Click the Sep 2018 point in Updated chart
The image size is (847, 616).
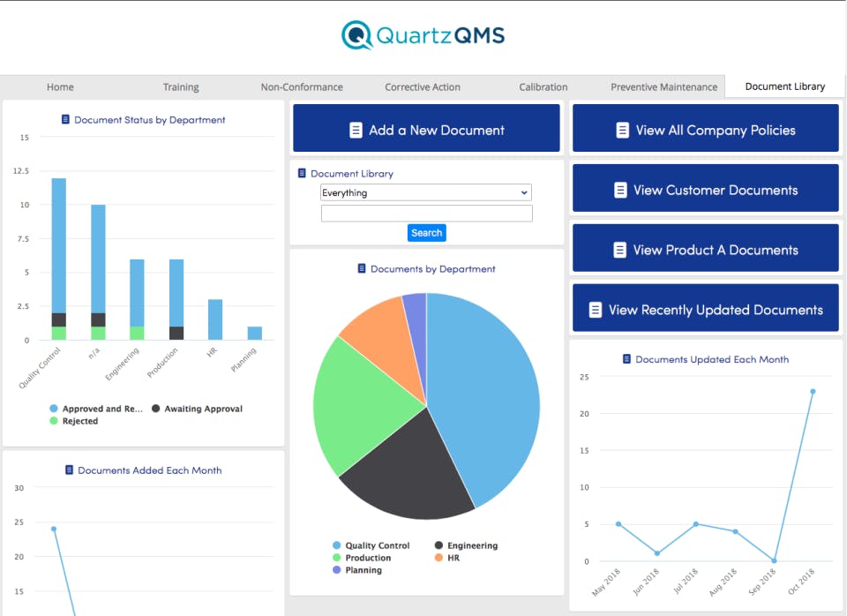pos(774,561)
